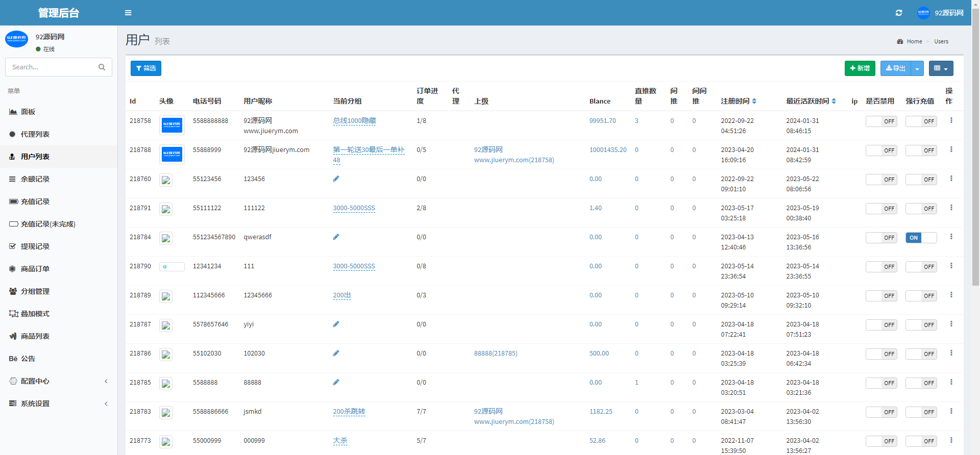The image size is (980, 455).
Task: Navigate to 提现记录 in sidebar
Action: (x=59, y=246)
